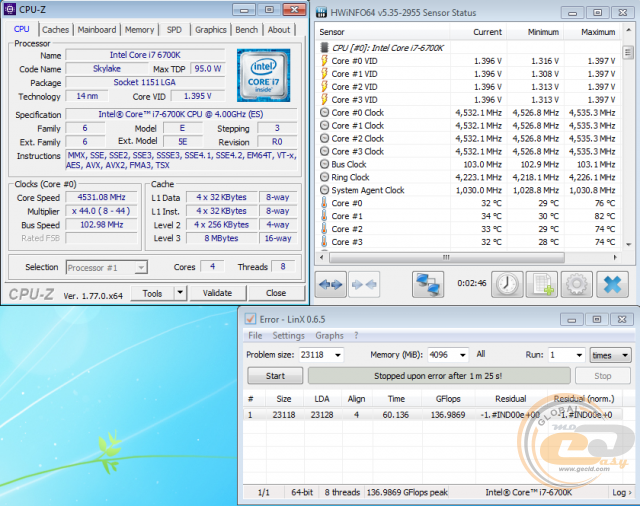
Task: Open LinX File menu
Action: [255, 335]
